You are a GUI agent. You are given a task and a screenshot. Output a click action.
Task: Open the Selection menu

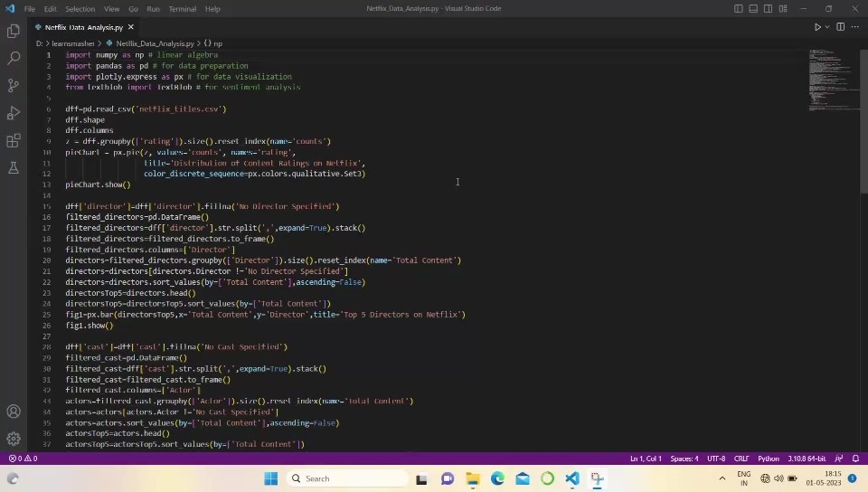pyautogui.click(x=80, y=9)
